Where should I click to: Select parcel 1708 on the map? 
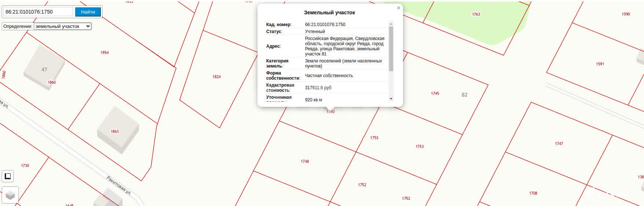click(533, 193)
